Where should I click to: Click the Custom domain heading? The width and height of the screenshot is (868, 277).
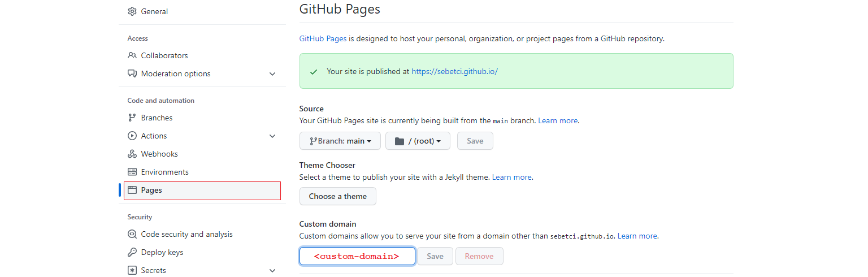tap(328, 224)
